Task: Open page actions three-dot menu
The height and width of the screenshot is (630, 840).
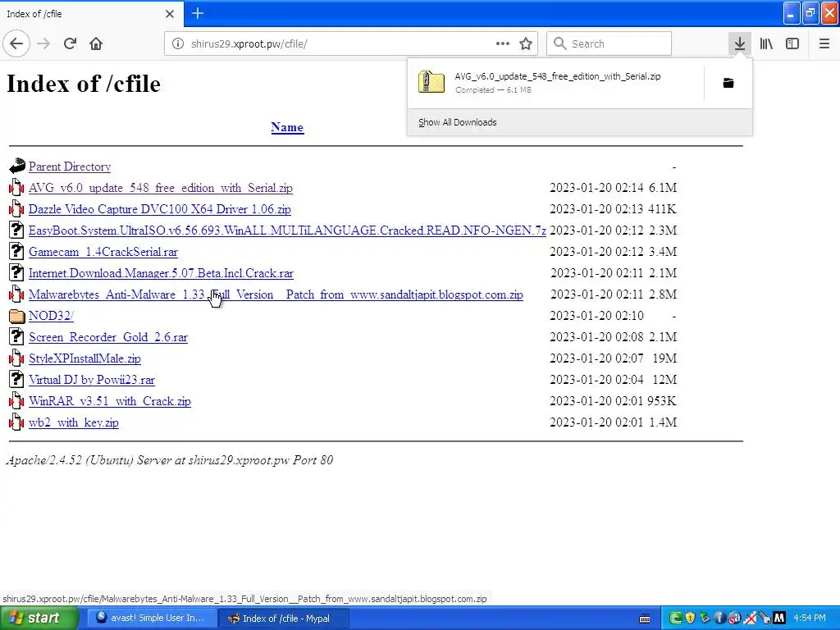Action: [x=503, y=43]
